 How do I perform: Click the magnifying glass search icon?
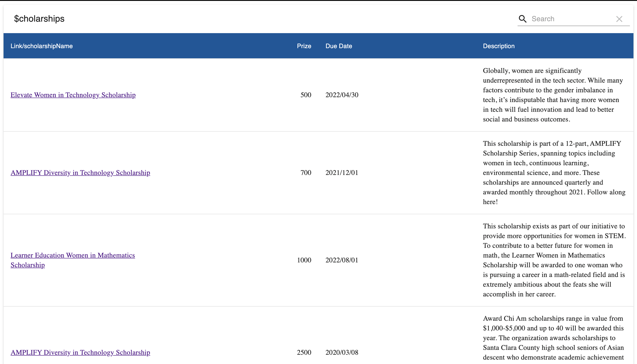click(x=522, y=19)
